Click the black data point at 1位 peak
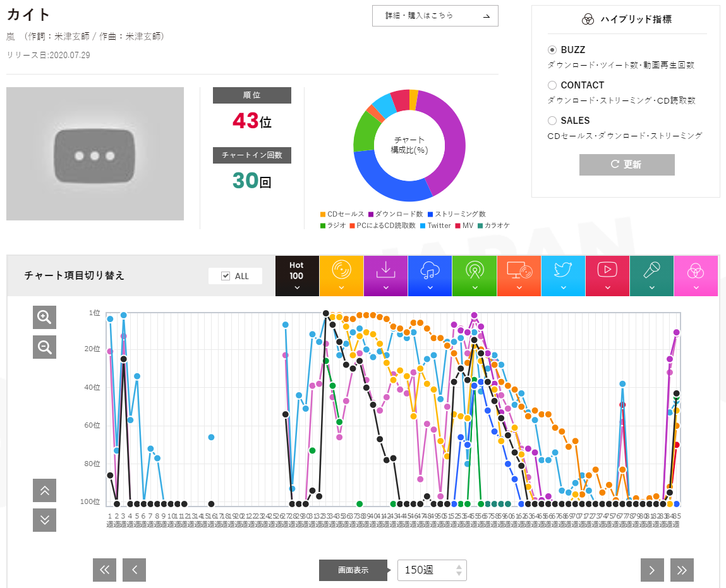This screenshot has width=726, height=588. 326,314
